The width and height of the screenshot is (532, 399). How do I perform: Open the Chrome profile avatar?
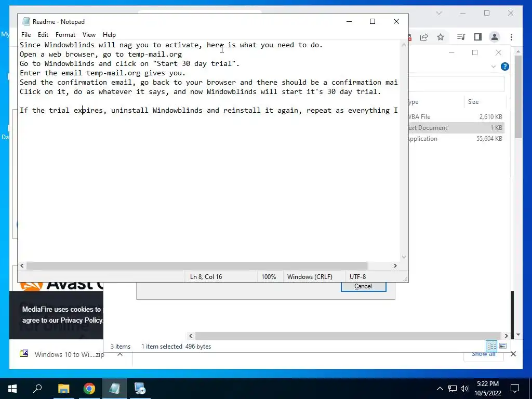[x=495, y=37]
